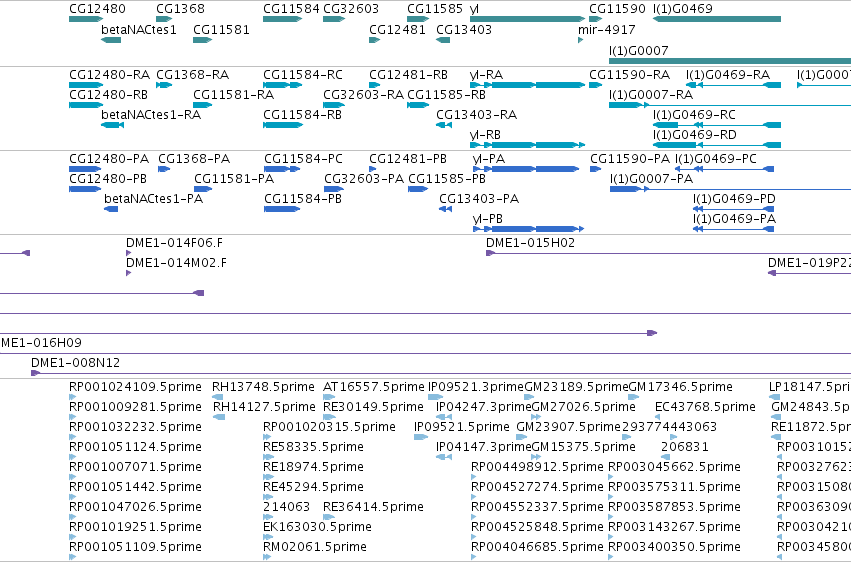Click protein CG12481-PB

point(408,158)
